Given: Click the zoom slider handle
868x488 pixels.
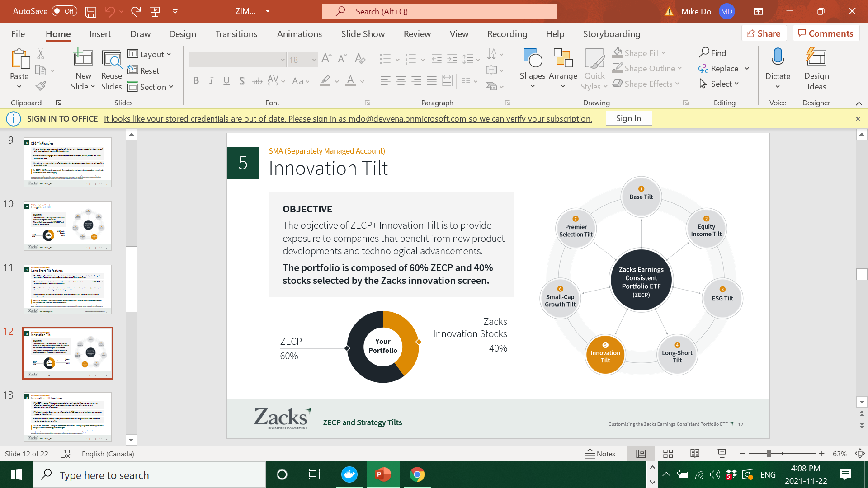Looking at the screenshot, I should [769, 454].
